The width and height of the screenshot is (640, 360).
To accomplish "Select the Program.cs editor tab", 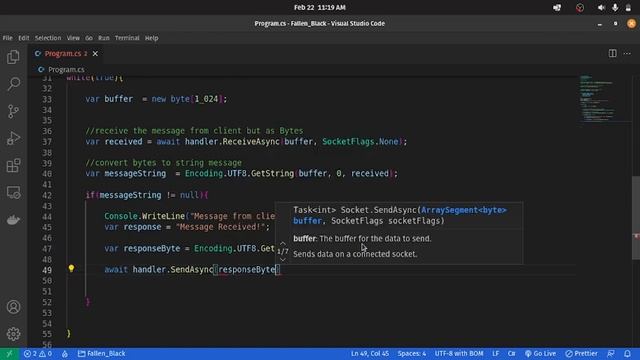I will 65,53.
